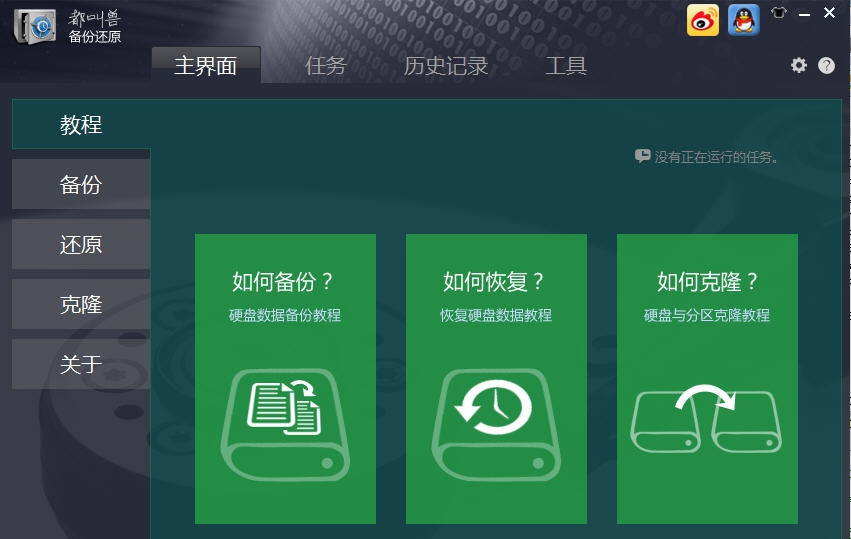This screenshot has width=851, height=539.
Task: Click 恢复硬盘数据教程 subtitle
Action: [x=496, y=315]
